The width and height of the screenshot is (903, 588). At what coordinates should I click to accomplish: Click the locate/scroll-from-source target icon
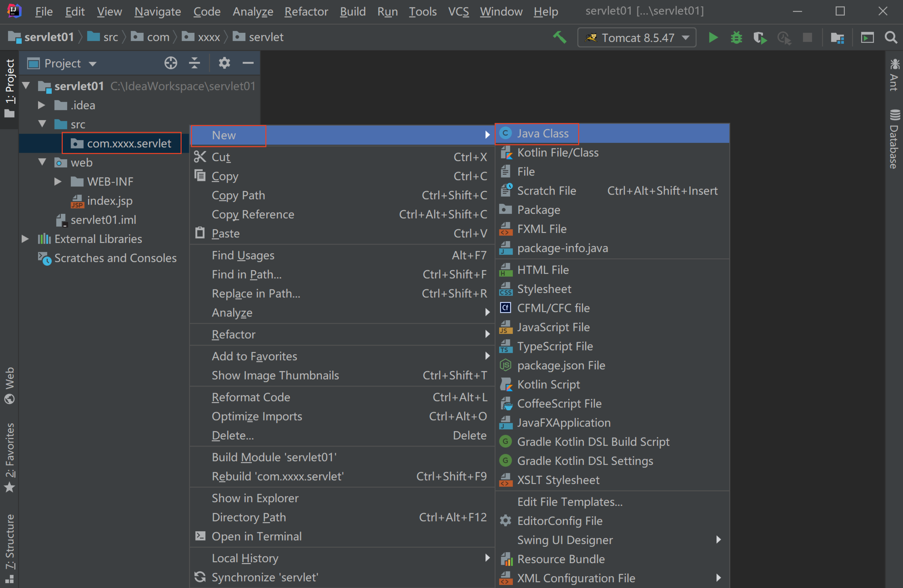pyautogui.click(x=171, y=63)
